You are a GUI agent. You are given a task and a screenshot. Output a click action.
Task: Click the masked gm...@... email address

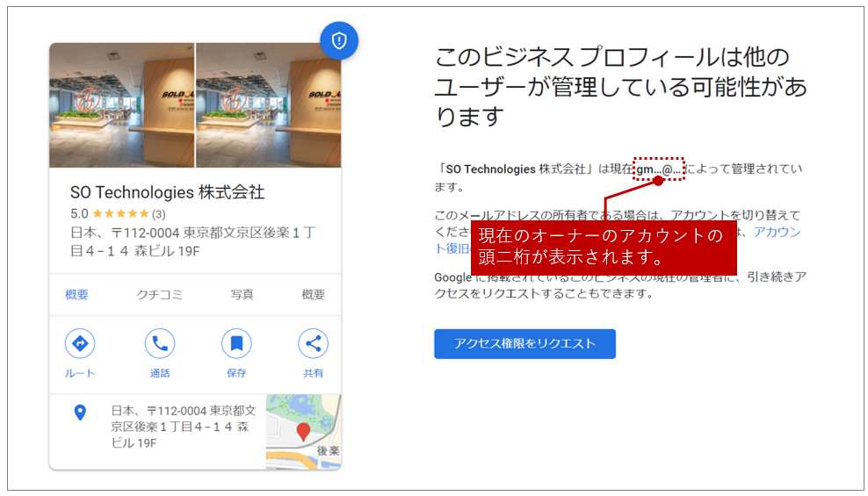(659, 168)
